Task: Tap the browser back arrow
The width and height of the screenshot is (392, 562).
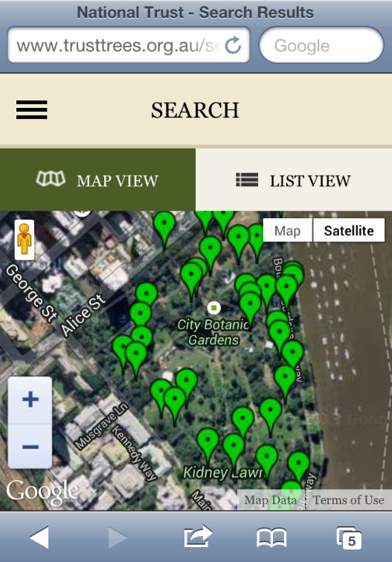Action: (39, 537)
